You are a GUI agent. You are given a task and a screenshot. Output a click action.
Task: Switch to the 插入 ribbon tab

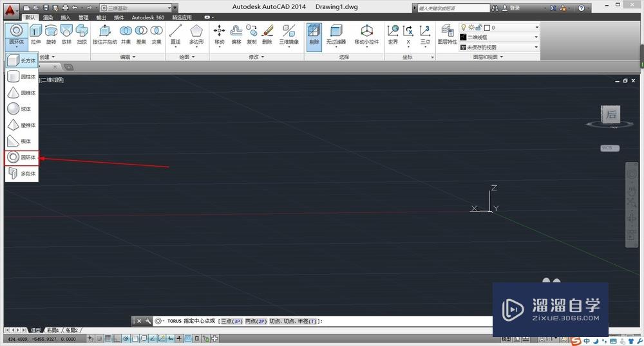66,17
